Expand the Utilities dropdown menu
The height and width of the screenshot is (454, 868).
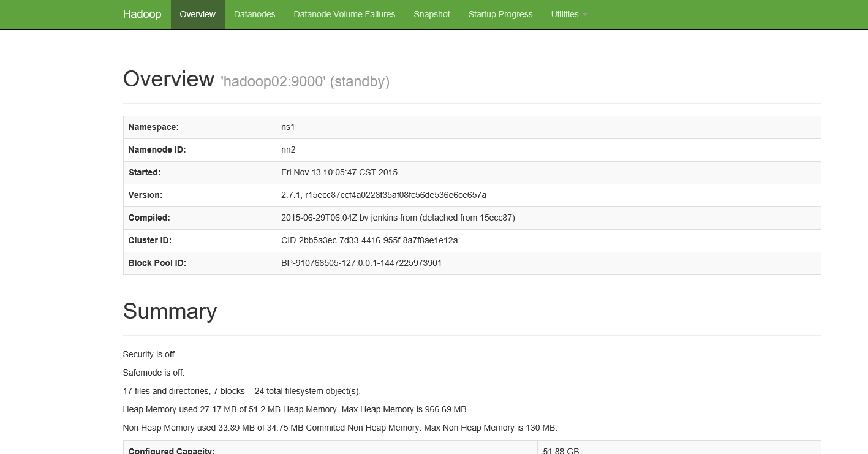tap(568, 14)
